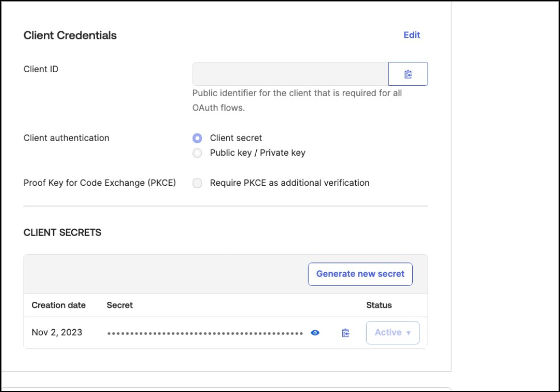Copy the Client ID to clipboard
The height and width of the screenshot is (392, 560).
tap(408, 74)
